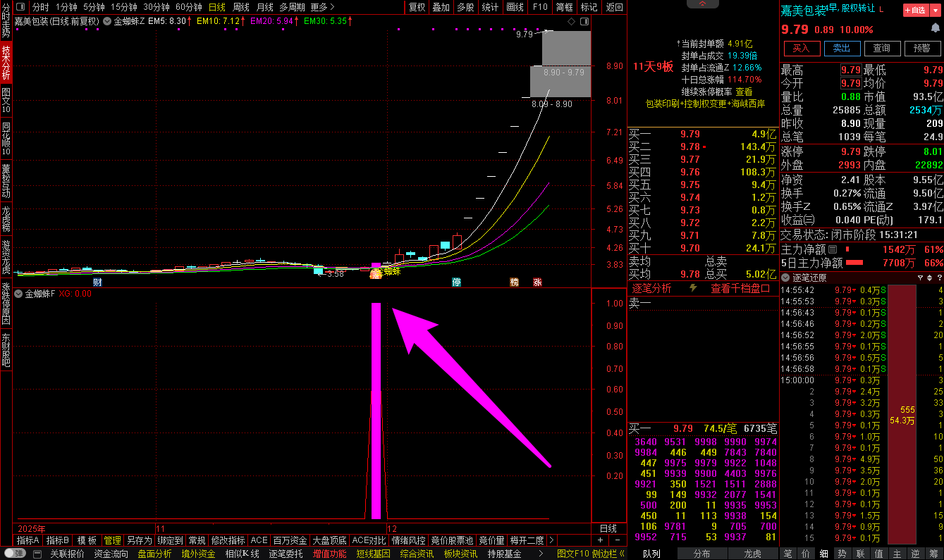This screenshot has width=944, height=560.
Task: Open the 画线 drawing tool
Action: coord(515,7)
